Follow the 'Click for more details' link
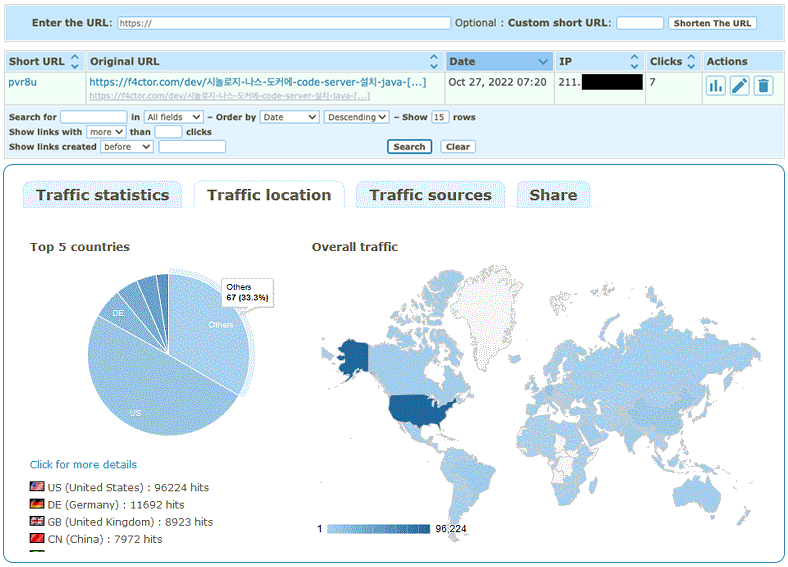Screen dimensions: 788x567 tap(83, 465)
